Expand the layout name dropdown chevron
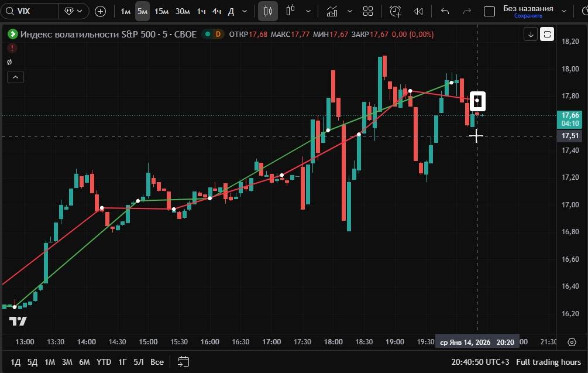Image resolution: width=588 pixels, height=373 pixels. tap(564, 11)
